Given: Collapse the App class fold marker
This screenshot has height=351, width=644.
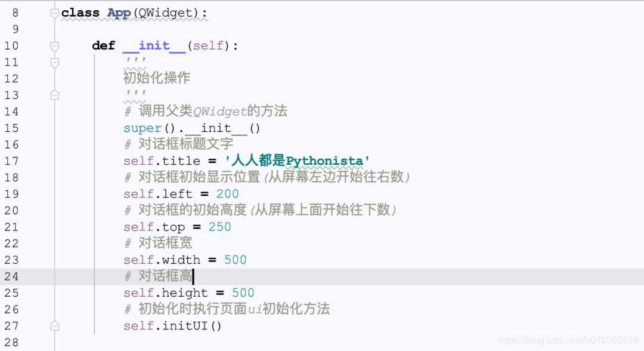Looking at the screenshot, I should (55, 13).
